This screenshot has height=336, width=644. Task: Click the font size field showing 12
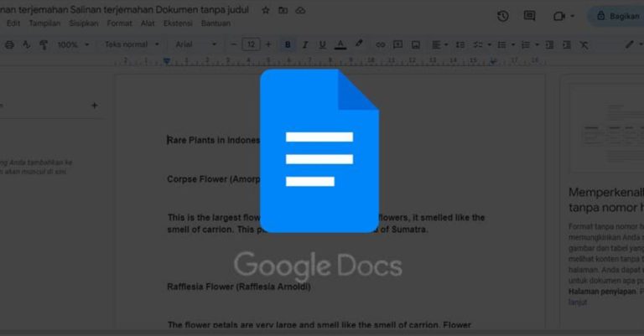251,44
